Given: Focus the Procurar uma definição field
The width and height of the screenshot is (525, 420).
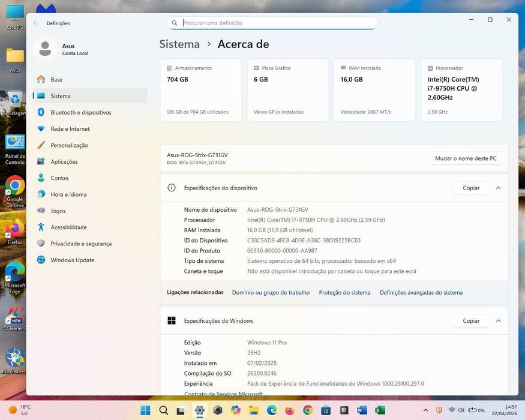Looking at the screenshot, I should [272, 23].
